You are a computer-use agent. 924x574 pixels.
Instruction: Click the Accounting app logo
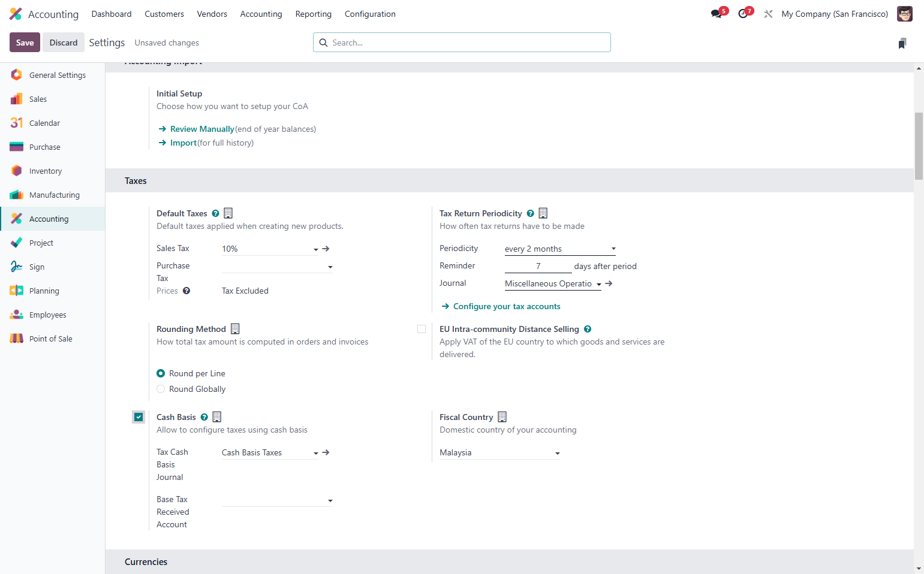click(x=16, y=14)
